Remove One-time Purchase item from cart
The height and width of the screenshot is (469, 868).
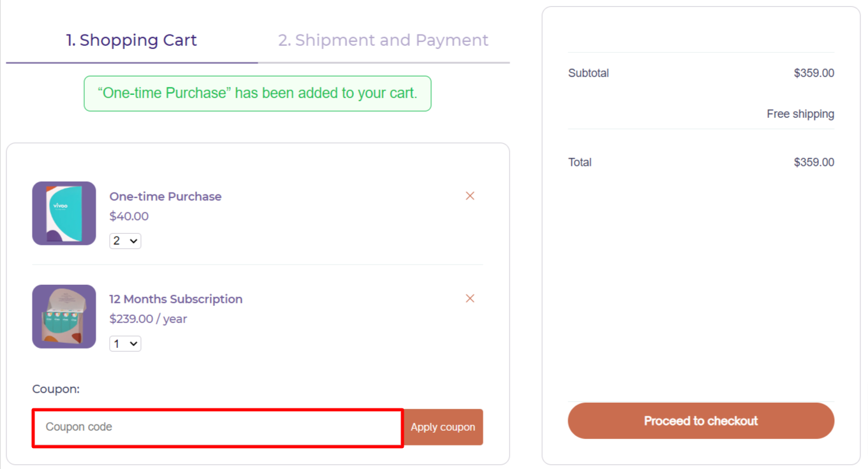pyautogui.click(x=470, y=196)
